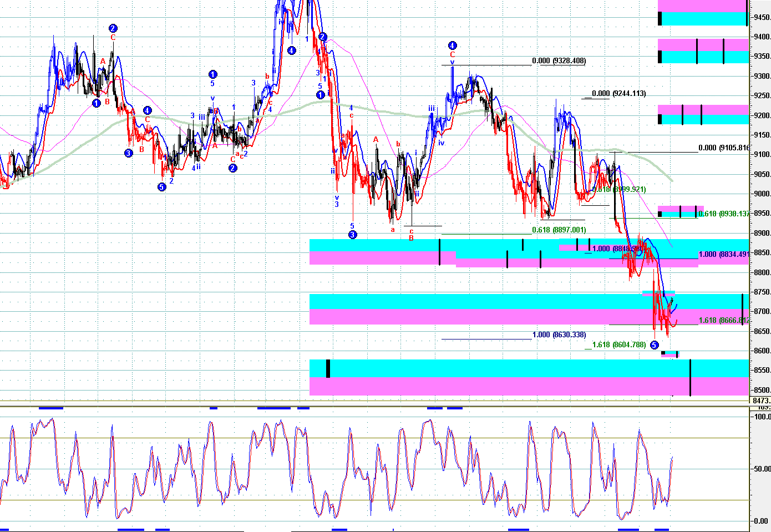Click the red B label under small c
Image resolution: width=771 pixels, height=532 pixels.
pyautogui.click(x=411, y=239)
